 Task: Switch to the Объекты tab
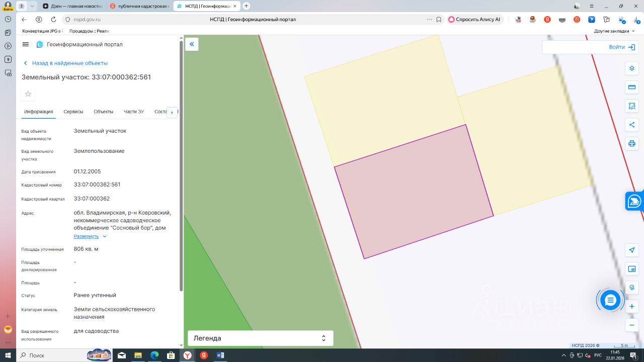tap(104, 112)
